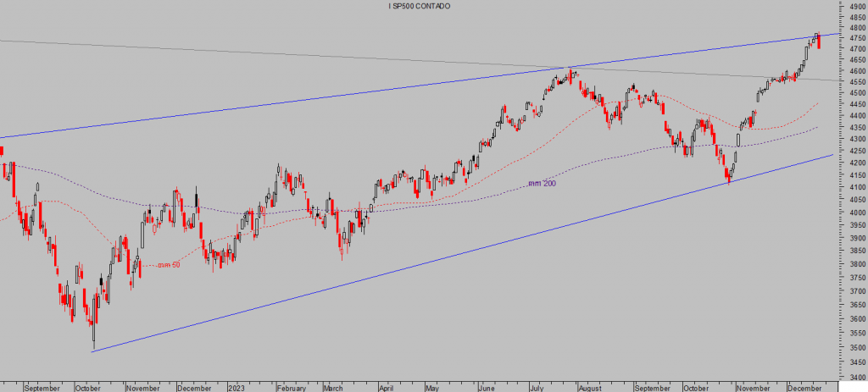Click the latest red candle at far right
Screen dimensions: 868x392
tap(819, 42)
